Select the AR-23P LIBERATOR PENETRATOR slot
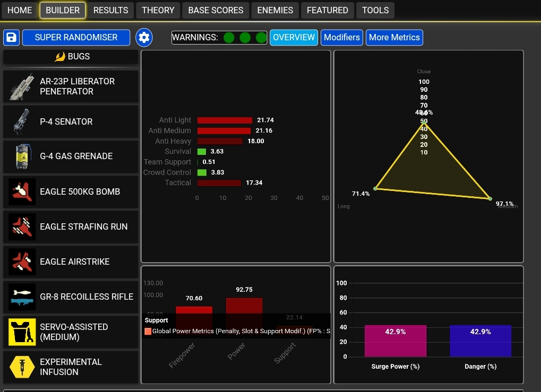 point(71,86)
